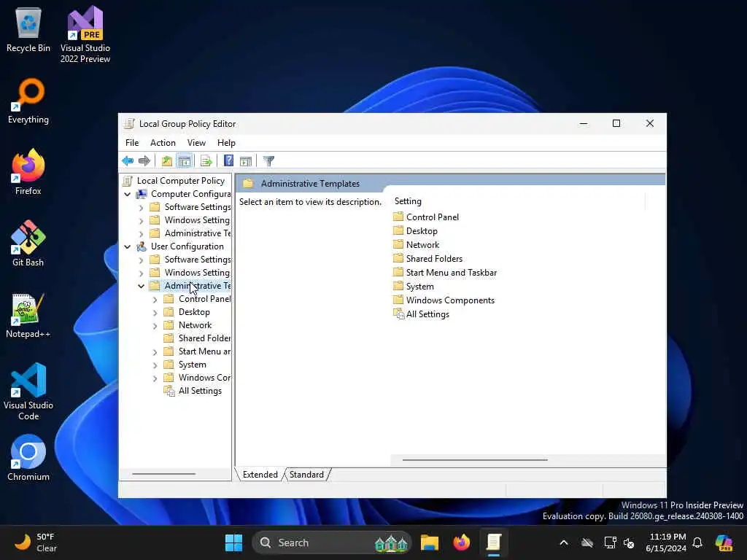Open the Help menu
The height and width of the screenshot is (560, 747).
[226, 143]
